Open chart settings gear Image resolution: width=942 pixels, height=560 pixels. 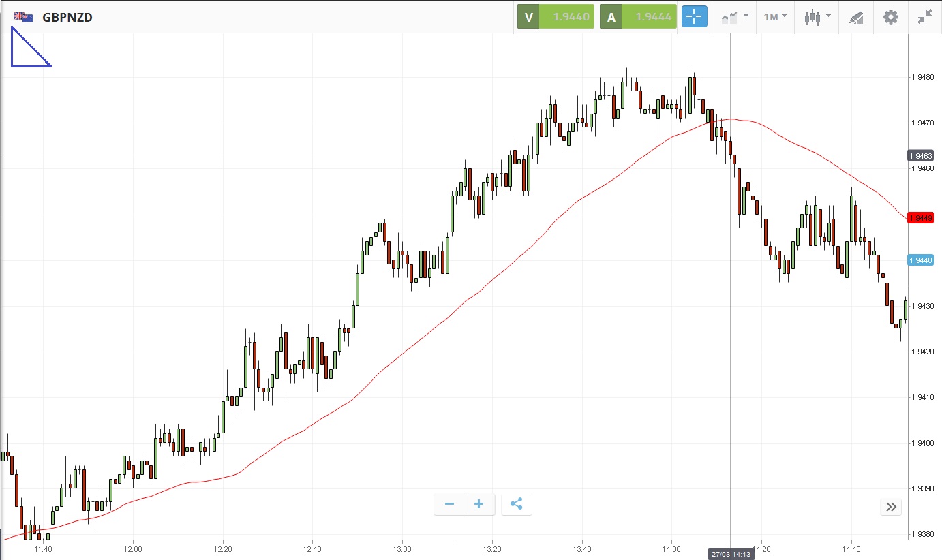pos(891,17)
